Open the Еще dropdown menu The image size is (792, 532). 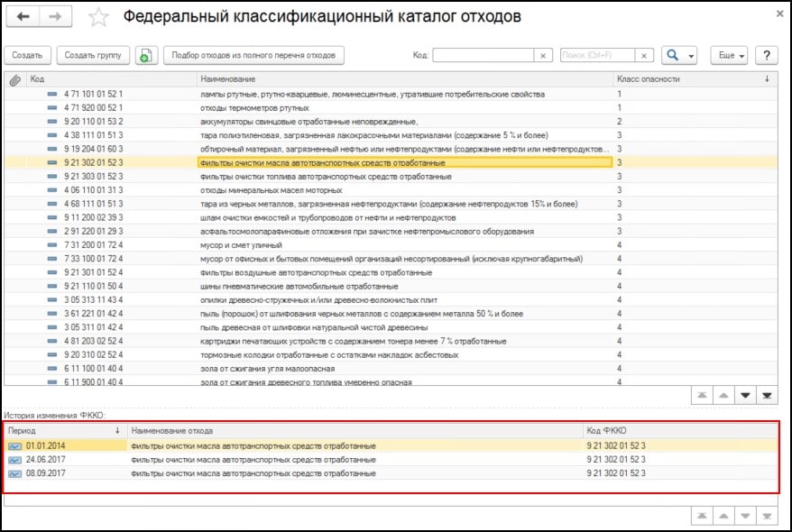pos(727,54)
